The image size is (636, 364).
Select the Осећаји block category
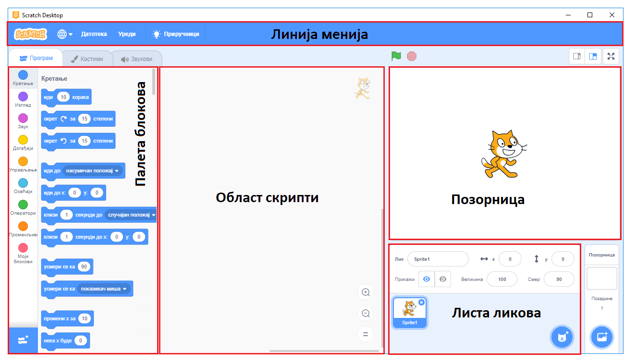point(23,186)
